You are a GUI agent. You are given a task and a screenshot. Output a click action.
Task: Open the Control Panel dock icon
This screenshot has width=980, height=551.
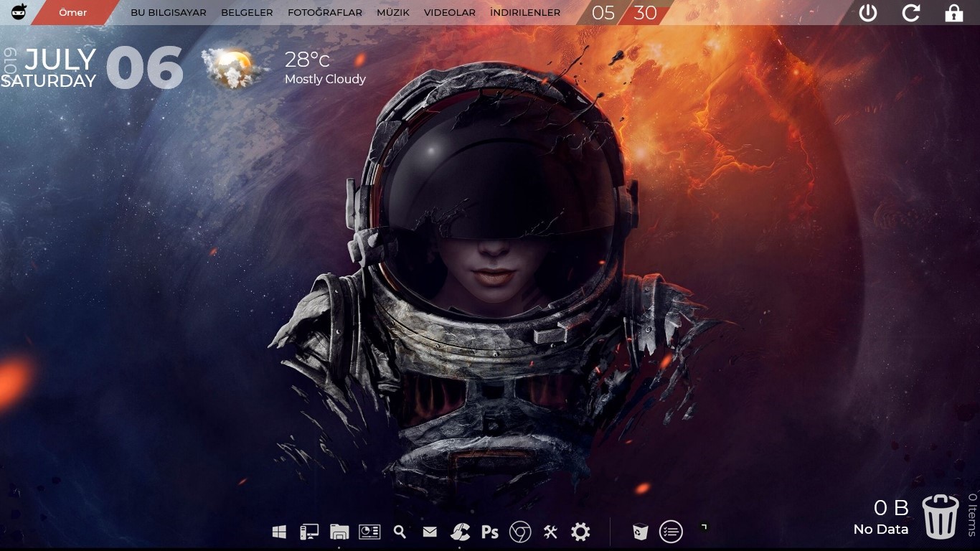(x=369, y=532)
